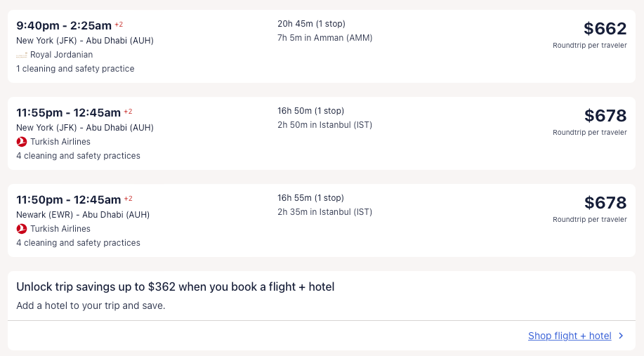This screenshot has width=644, height=356.
Task: Click 4 cleaning and safety practices for JFK flight
Action: point(78,156)
